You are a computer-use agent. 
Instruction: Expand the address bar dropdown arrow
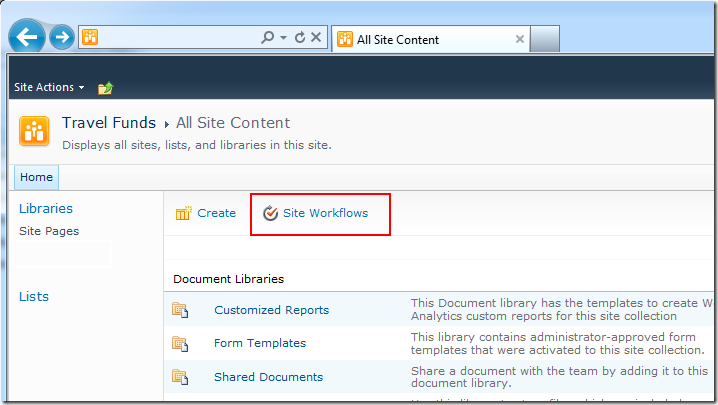tap(284, 38)
